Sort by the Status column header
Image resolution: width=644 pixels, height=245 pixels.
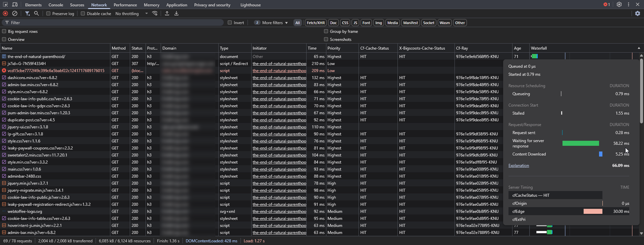tap(137, 48)
